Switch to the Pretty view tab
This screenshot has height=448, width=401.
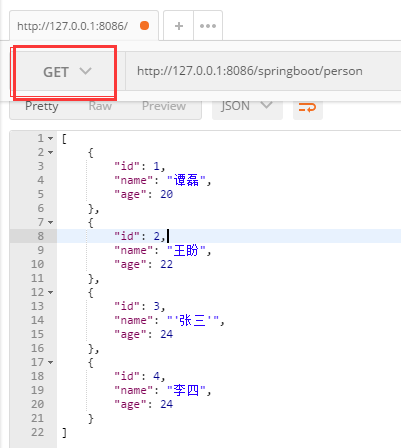pos(42,106)
